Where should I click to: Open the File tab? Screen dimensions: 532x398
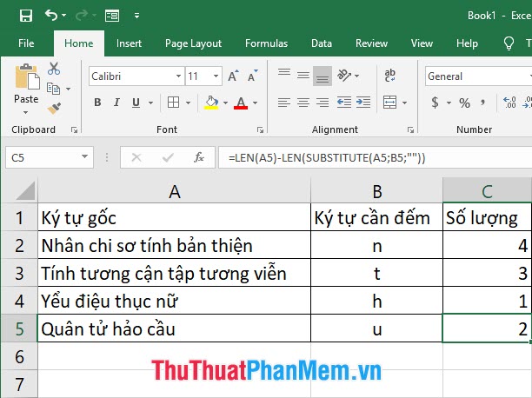click(26, 43)
